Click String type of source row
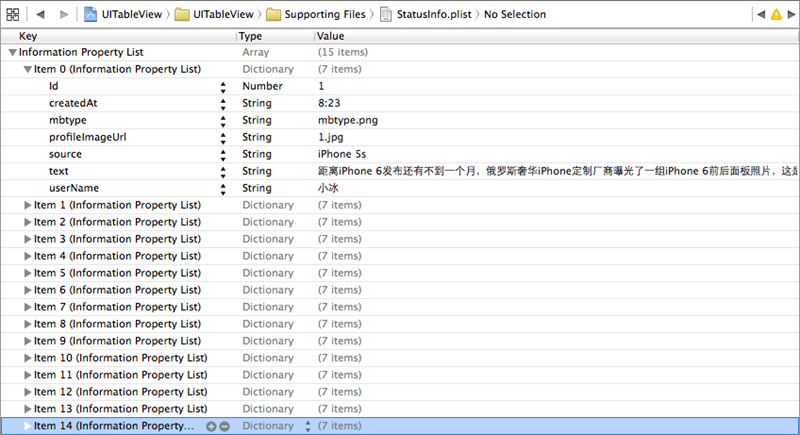 pyautogui.click(x=257, y=154)
